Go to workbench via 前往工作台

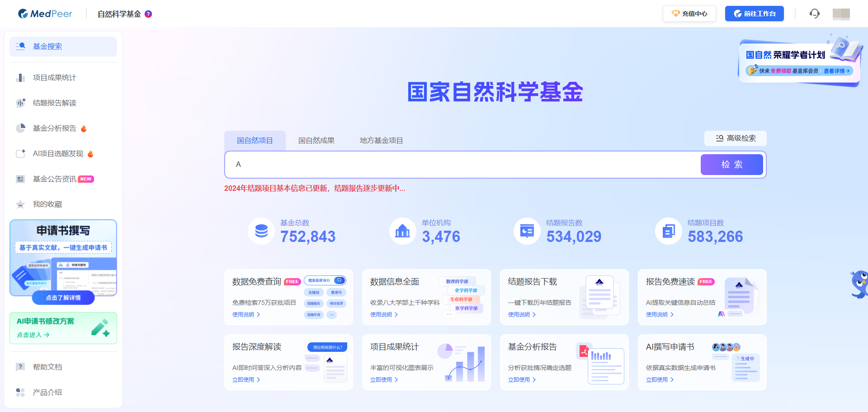tap(755, 14)
